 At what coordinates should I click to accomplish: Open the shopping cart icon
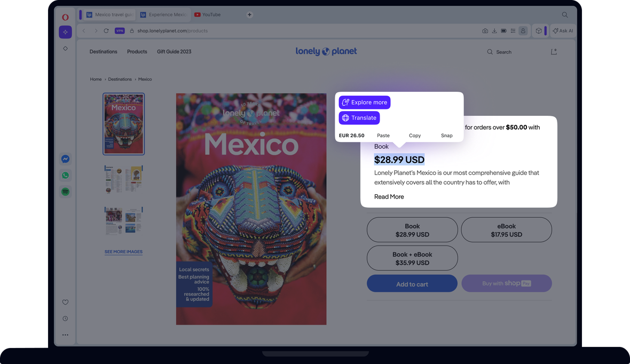pyautogui.click(x=554, y=52)
